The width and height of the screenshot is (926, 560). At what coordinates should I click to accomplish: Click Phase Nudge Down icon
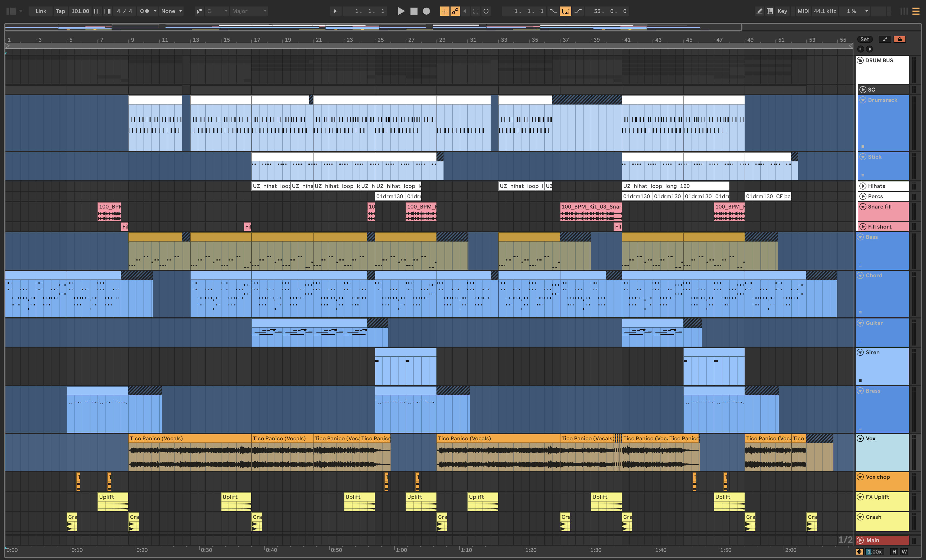(97, 11)
